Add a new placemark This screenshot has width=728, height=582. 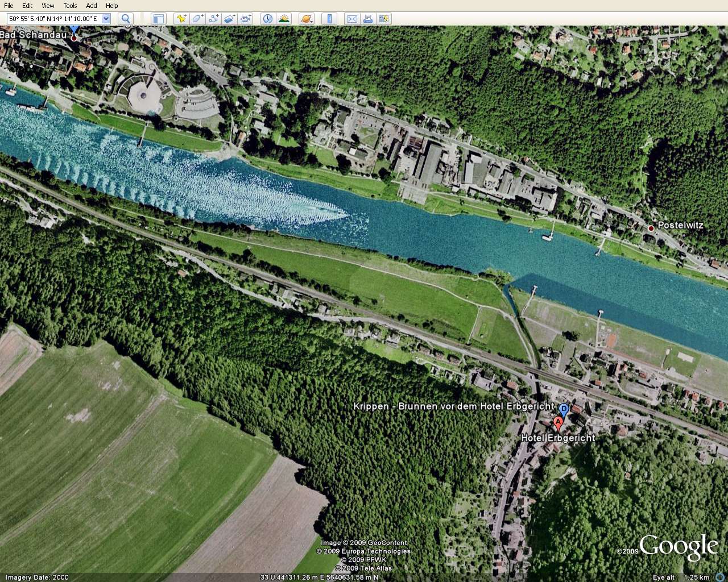point(181,19)
